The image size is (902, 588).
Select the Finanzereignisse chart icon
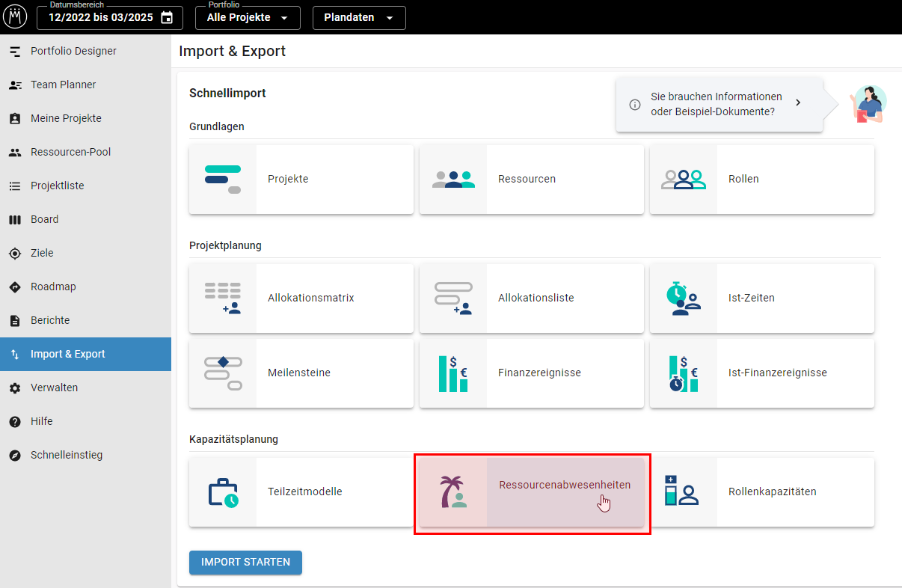click(453, 373)
